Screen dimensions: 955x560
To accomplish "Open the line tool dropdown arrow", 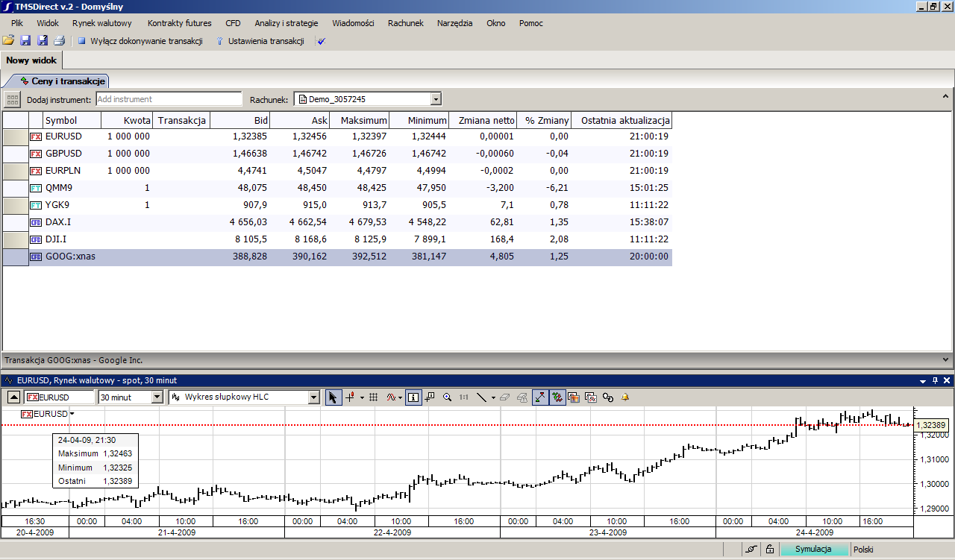I will click(x=493, y=397).
